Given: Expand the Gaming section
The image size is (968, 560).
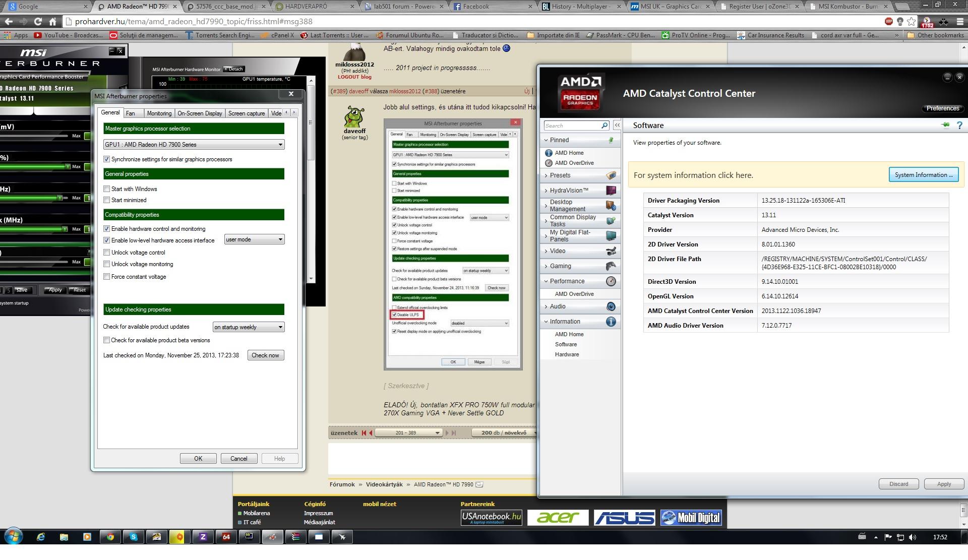Looking at the screenshot, I should tap(546, 266).
